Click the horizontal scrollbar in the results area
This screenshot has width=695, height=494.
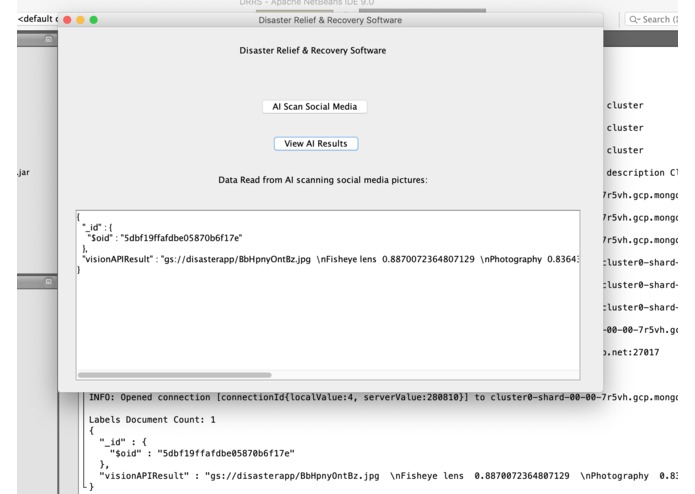(175, 375)
